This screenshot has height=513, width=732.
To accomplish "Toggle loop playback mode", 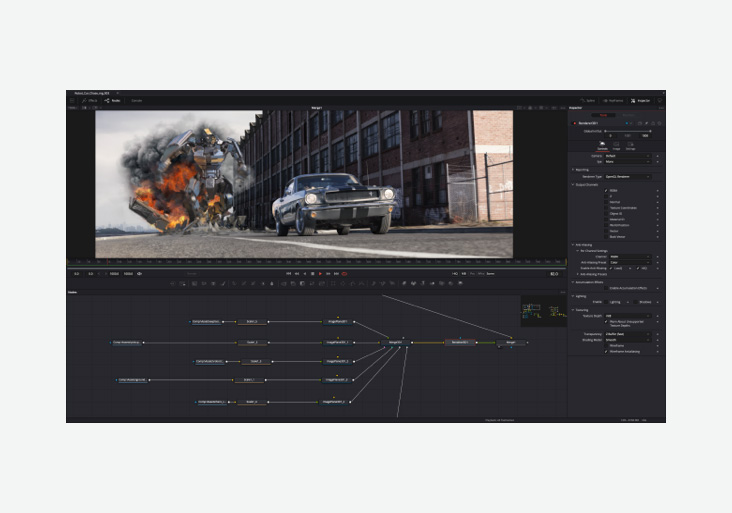I will click(x=345, y=274).
